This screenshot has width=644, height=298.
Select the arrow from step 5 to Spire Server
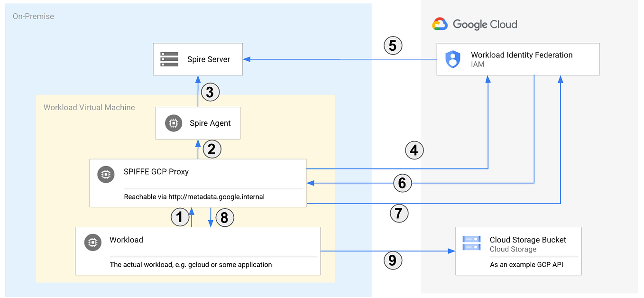coord(332,59)
